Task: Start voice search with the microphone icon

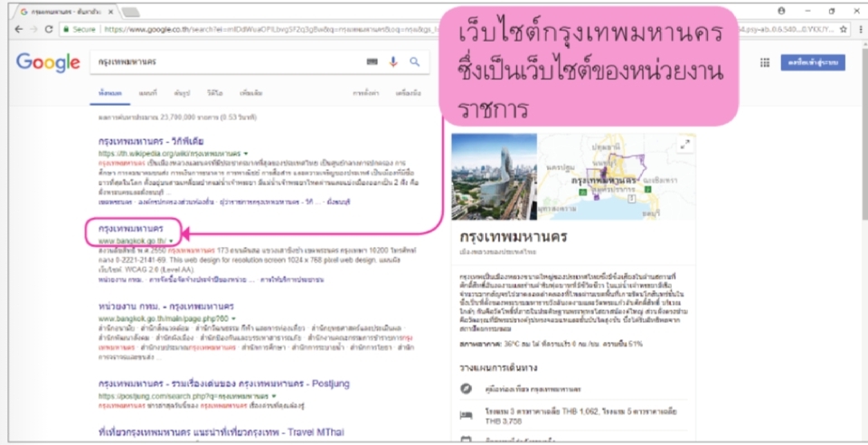Action: 393,62
